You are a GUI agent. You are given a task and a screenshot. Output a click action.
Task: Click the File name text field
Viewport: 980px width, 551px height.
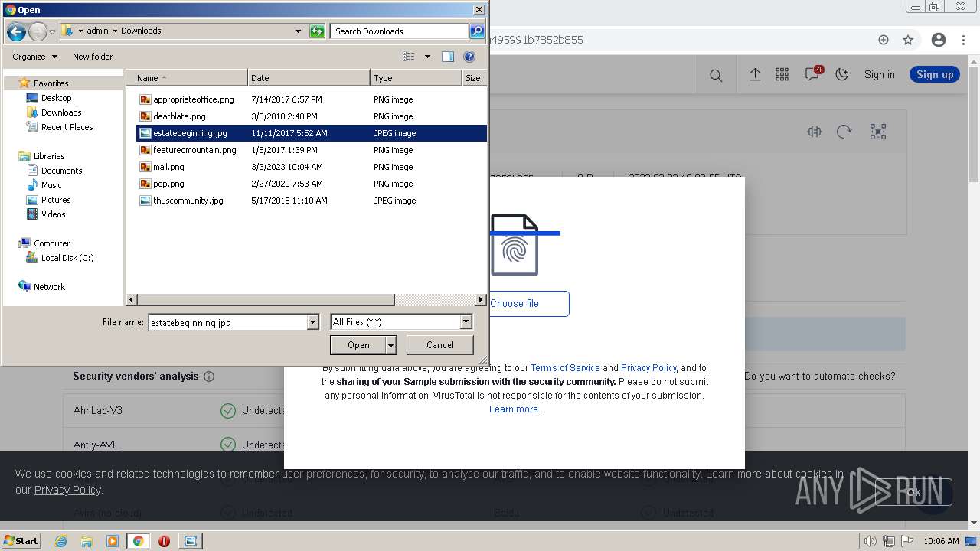227,322
